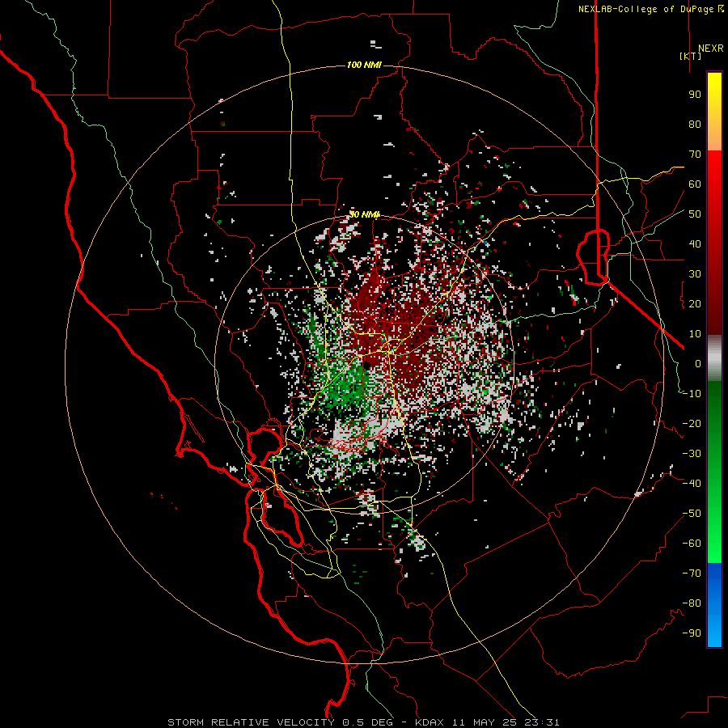Click the -50 value on velocity scale
Screen dimensions: 728x728
tap(692, 514)
